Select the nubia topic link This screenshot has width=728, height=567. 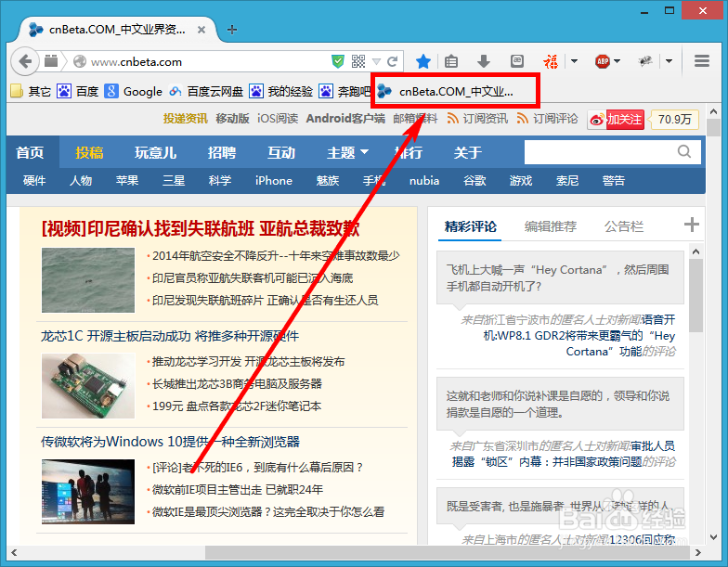[424, 180]
